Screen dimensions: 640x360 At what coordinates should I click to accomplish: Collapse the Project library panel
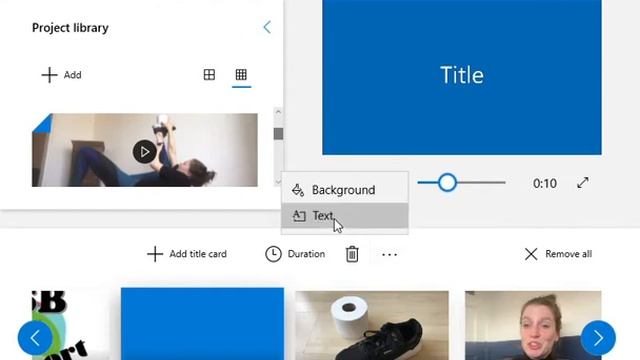pyautogui.click(x=267, y=27)
